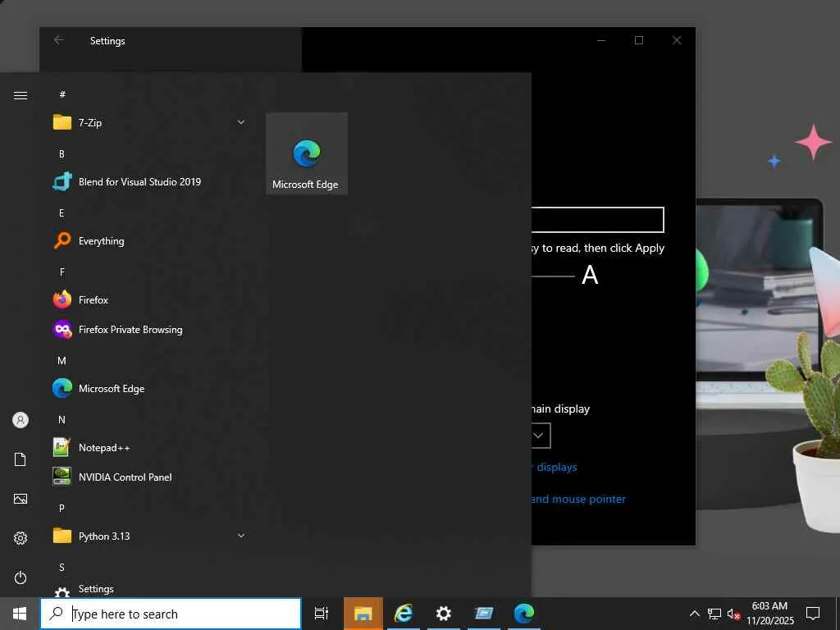Open File Explorer from the taskbar
Screen dimensions: 840x630
(363, 614)
